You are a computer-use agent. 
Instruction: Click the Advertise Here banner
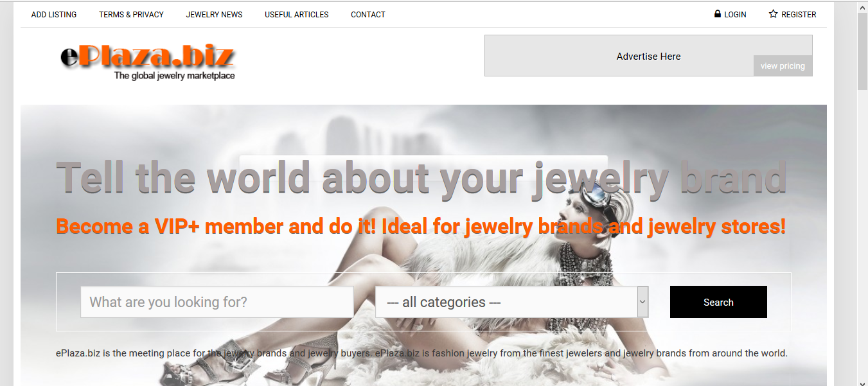click(x=648, y=56)
